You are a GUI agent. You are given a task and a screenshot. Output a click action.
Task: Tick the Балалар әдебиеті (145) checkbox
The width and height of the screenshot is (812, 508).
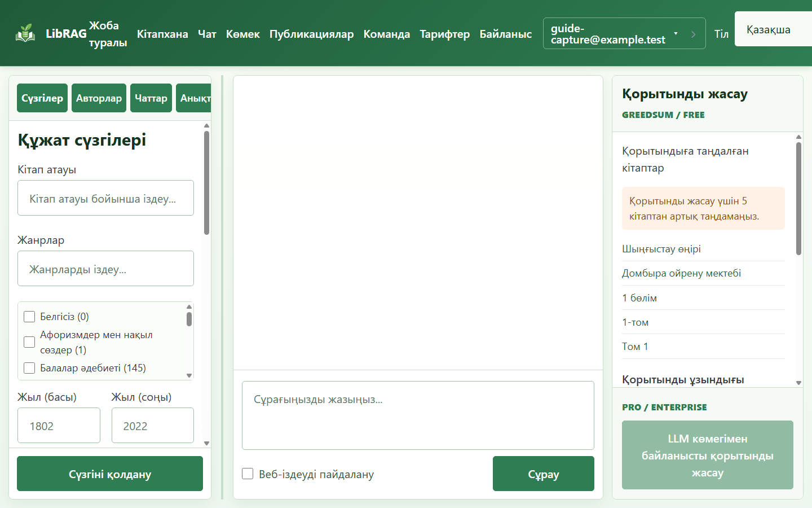[29, 368]
